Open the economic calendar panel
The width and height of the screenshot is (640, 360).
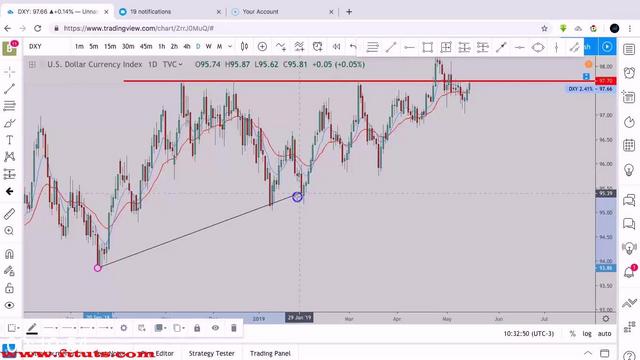coord(629,145)
